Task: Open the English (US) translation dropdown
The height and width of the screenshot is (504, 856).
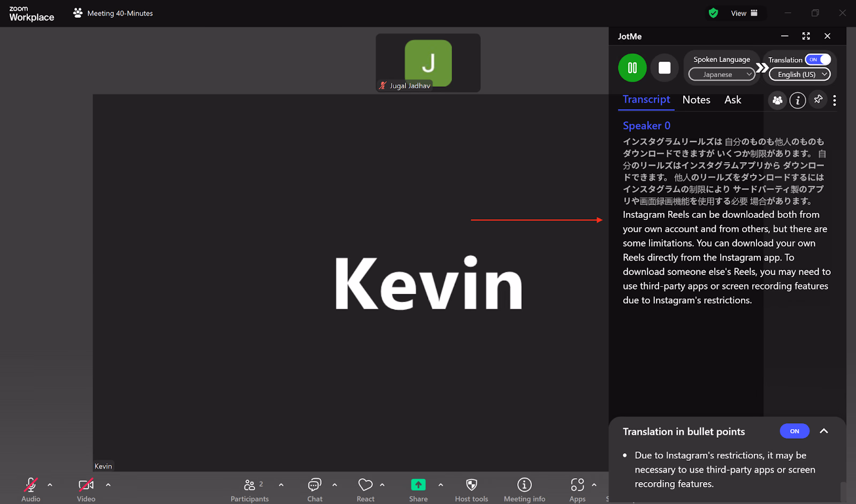Action: (800, 74)
